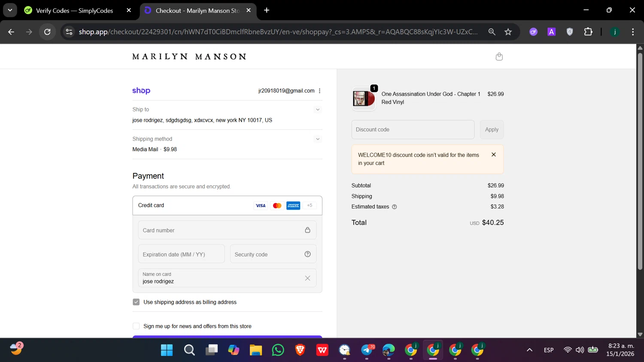Select the Credit card payment option
The height and width of the screenshot is (362, 644).
227,205
